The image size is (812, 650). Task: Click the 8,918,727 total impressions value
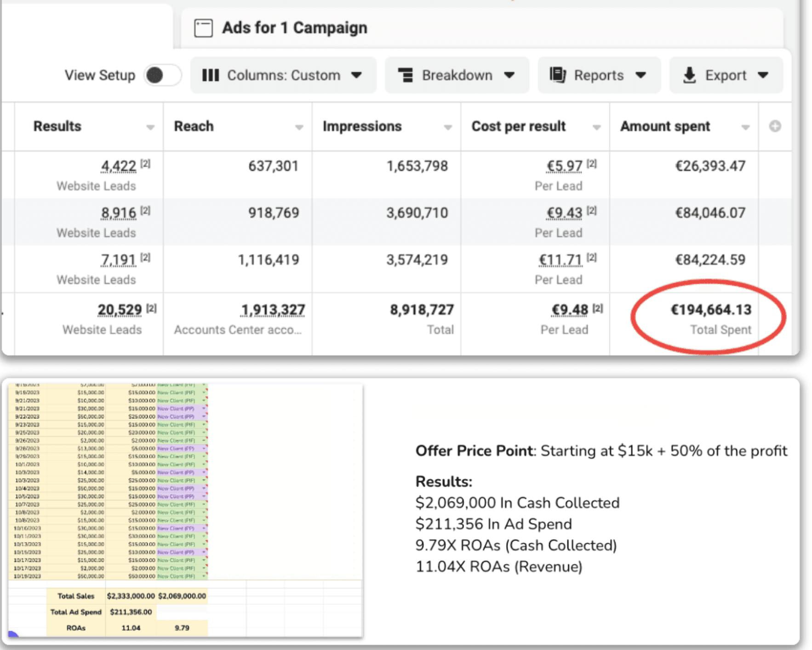(422, 310)
